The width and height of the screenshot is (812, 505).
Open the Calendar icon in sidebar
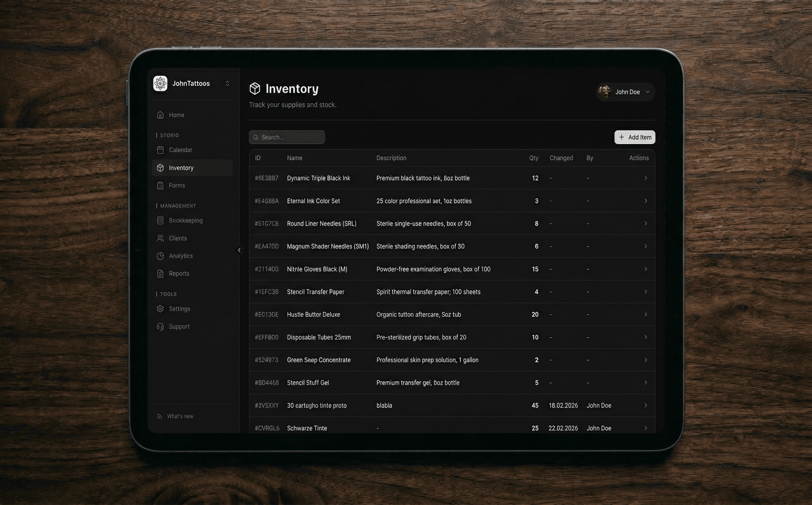160,150
